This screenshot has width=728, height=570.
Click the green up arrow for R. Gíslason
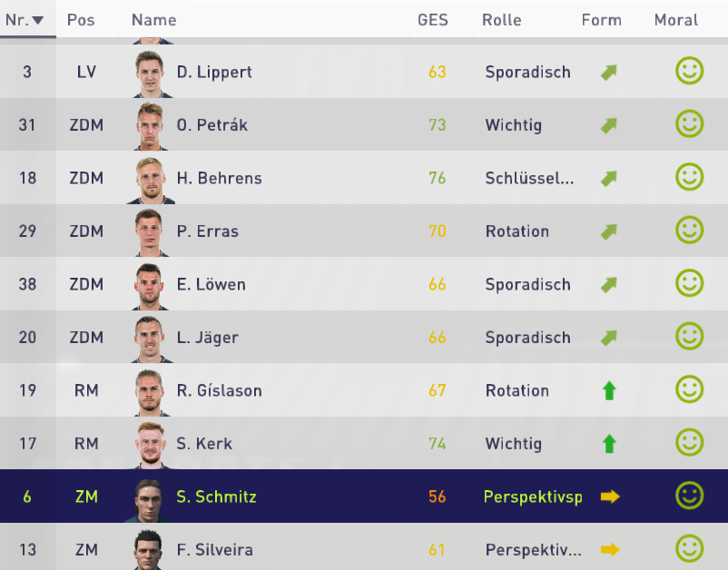coord(609,390)
